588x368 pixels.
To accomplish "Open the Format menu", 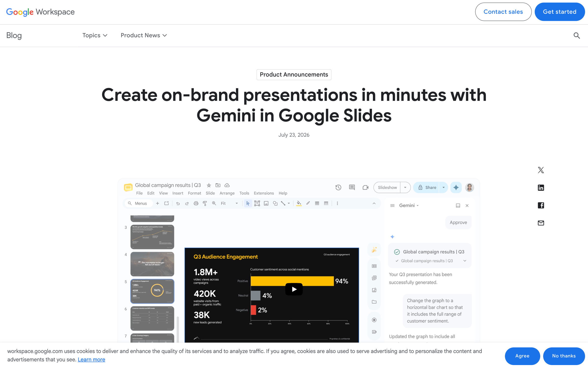I will click(195, 193).
